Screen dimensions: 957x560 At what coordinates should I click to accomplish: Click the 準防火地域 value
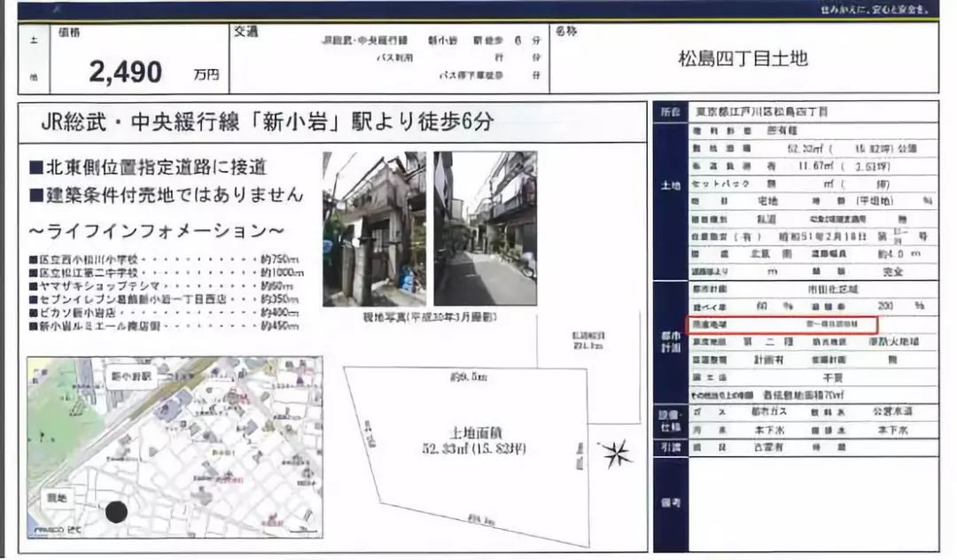pos(893,342)
